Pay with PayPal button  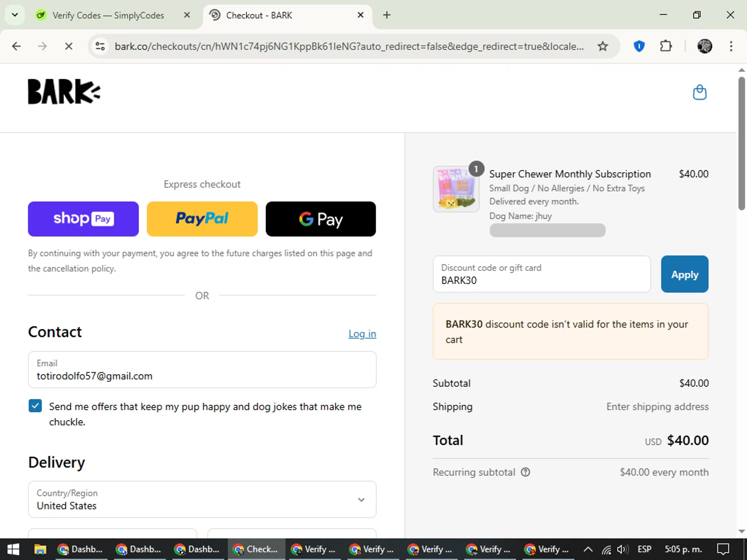[x=202, y=219]
